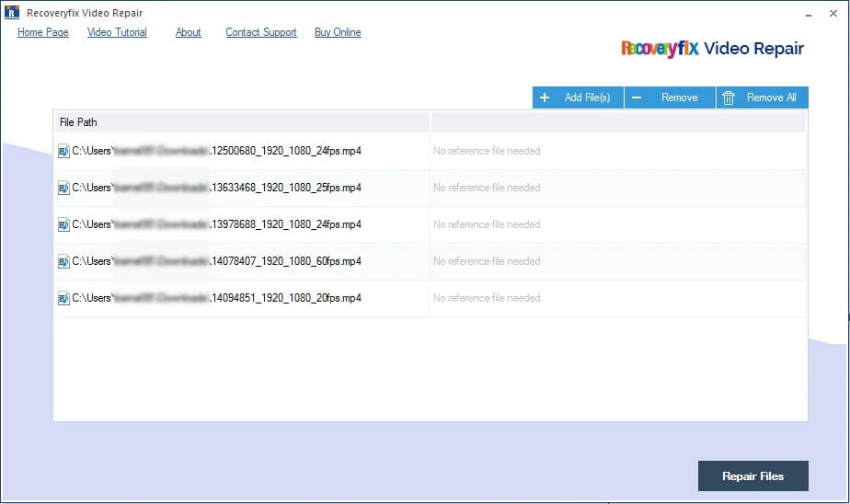
Task: Click the video file icon for 13633468 file
Action: pos(63,188)
